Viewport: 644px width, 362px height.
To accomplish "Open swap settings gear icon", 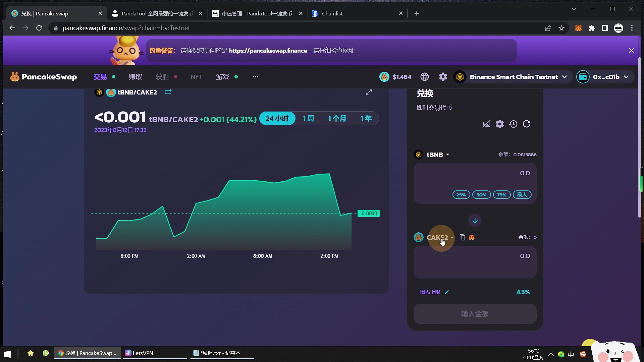I will pyautogui.click(x=500, y=124).
